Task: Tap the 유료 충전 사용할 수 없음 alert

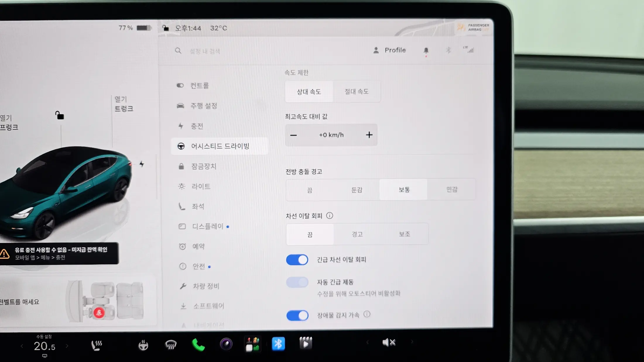Action: [x=59, y=254]
